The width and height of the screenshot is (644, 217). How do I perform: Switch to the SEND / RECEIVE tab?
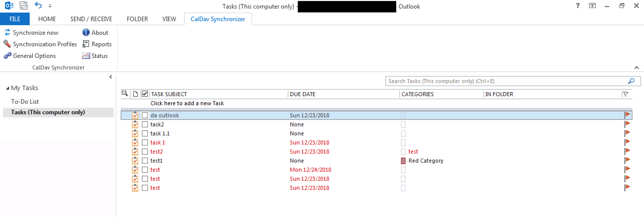point(91,19)
